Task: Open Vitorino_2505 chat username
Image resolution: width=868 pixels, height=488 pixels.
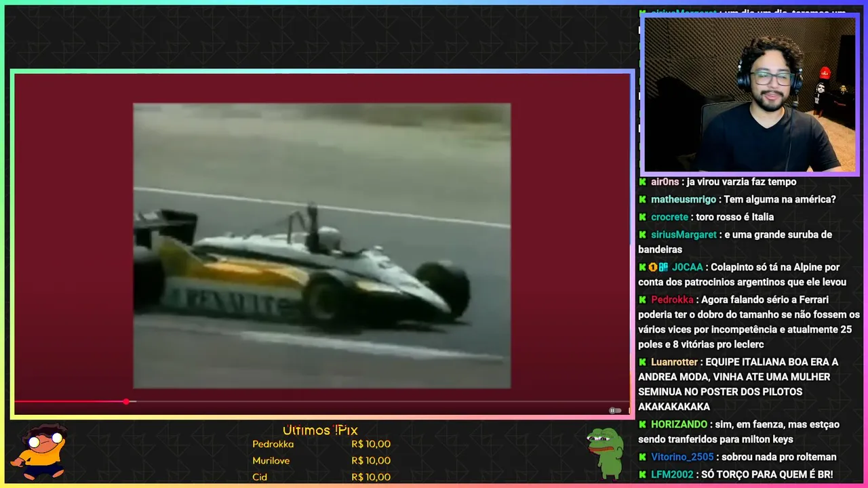Action: coord(683,457)
